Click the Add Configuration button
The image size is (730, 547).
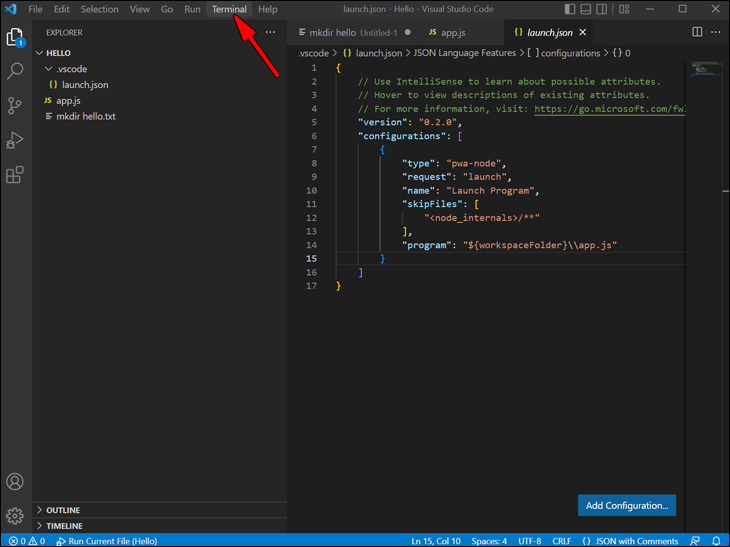pyautogui.click(x=626, y=506)
